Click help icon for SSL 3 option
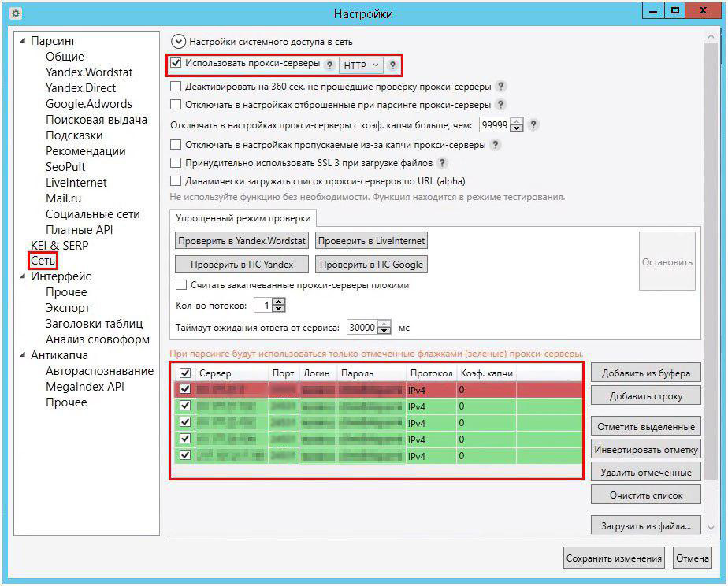728x586 pixels. click(442, 163)
